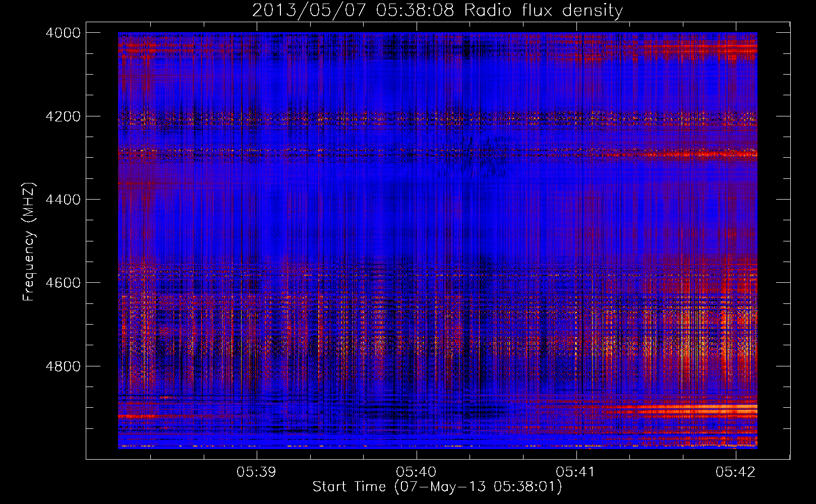Select the 4800 frequency axis label
Screen dimensions: 816x504
(63, 366)
